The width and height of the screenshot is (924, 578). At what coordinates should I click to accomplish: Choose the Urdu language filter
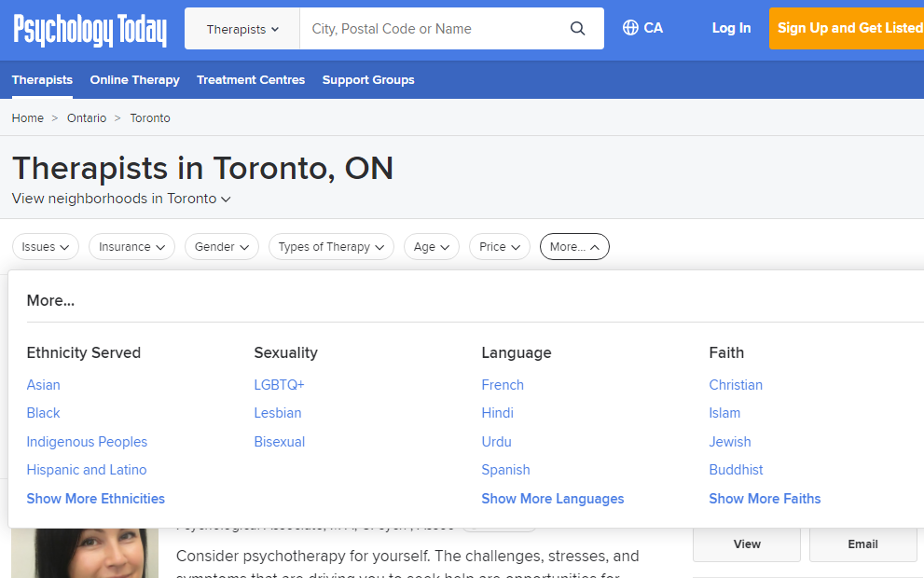(497, 442)
